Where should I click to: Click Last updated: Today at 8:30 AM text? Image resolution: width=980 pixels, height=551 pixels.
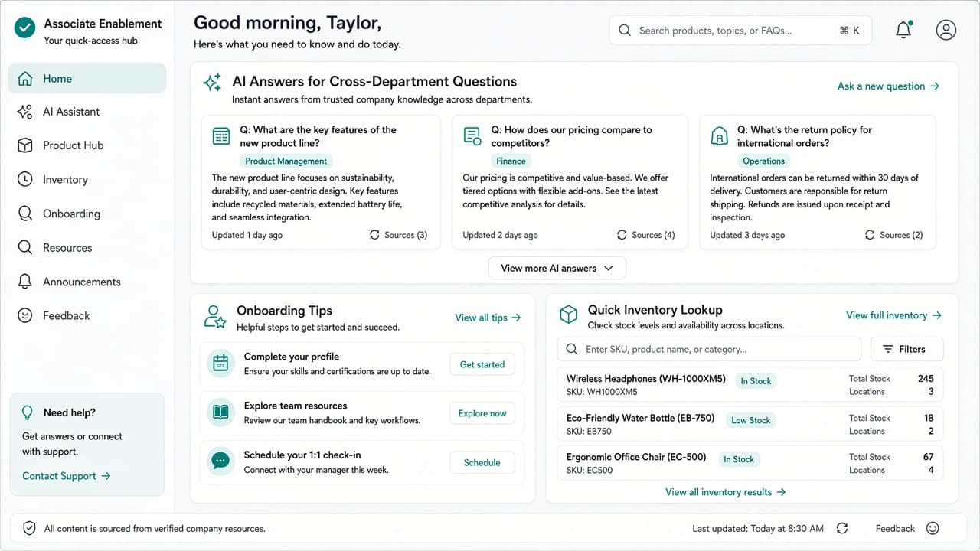click(x=758, y=529)
